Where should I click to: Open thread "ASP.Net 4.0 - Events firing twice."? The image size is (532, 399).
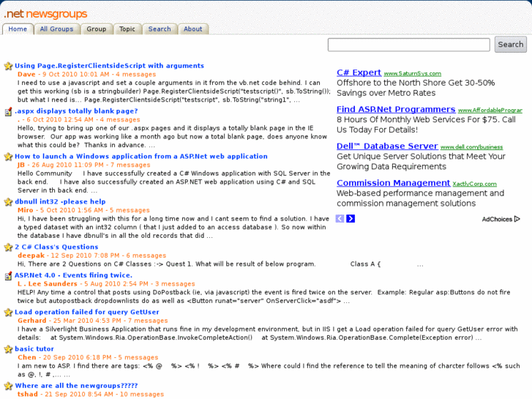pos(73,275)
